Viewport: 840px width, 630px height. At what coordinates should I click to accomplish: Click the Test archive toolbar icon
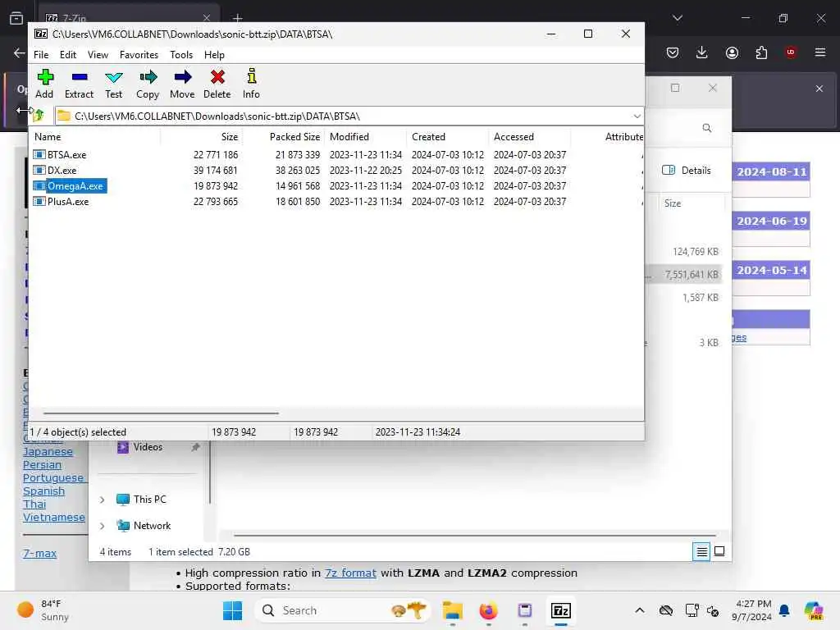113,84
